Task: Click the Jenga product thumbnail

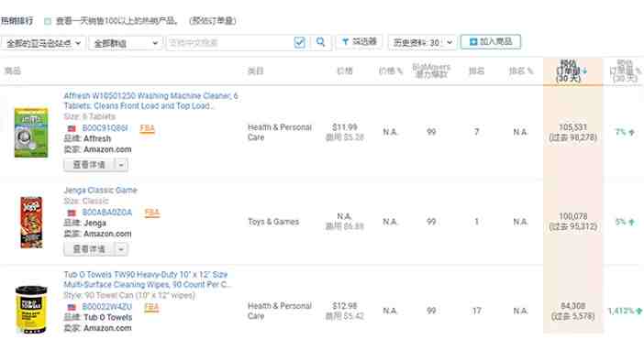Action: 31,222
